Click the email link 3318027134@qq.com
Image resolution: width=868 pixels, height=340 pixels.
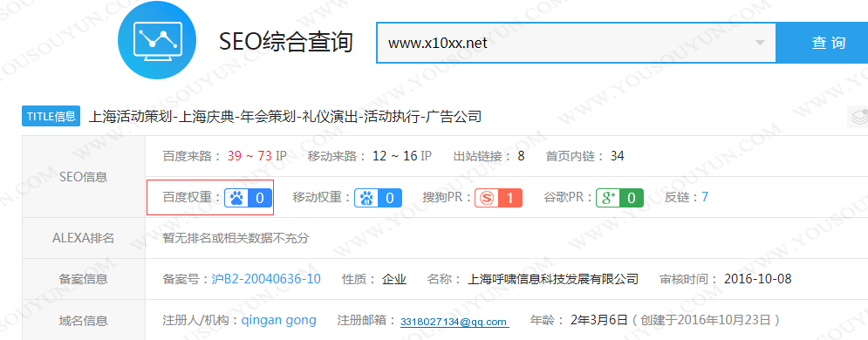pyautogui.click(x=454, y=322)
